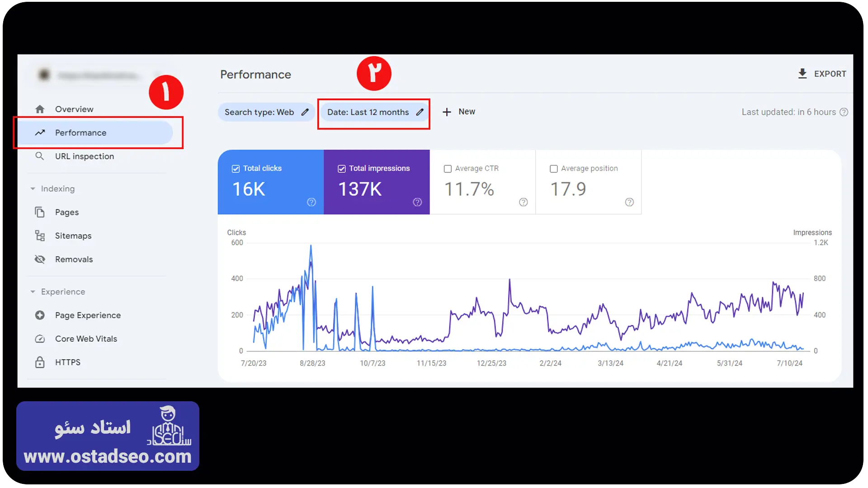Click the Page Experience plus-circle icon

(40, 315)
